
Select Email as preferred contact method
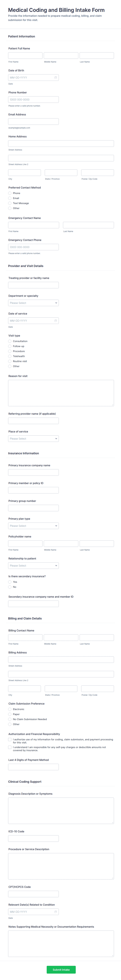(x=10, y=198)
